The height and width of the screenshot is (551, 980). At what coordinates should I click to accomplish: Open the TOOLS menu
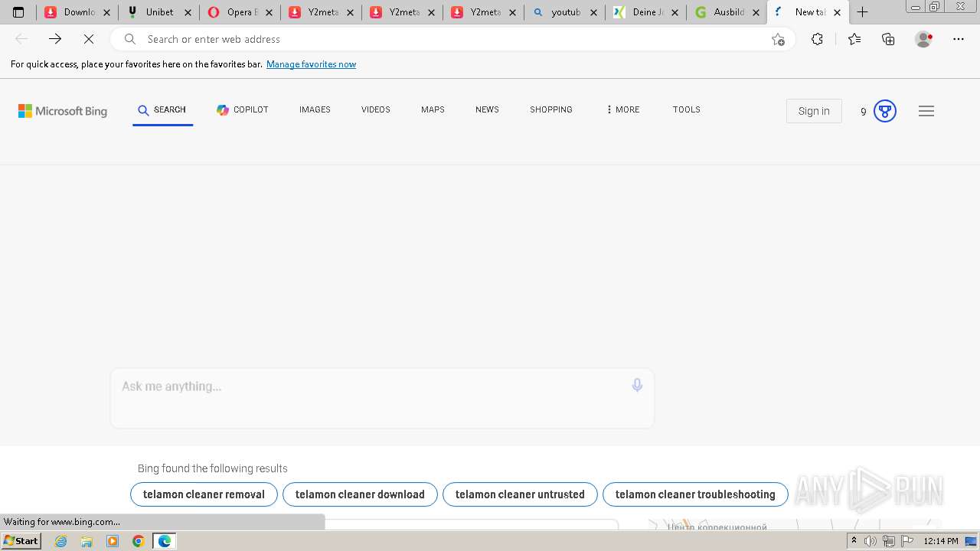tap(687, 110)
